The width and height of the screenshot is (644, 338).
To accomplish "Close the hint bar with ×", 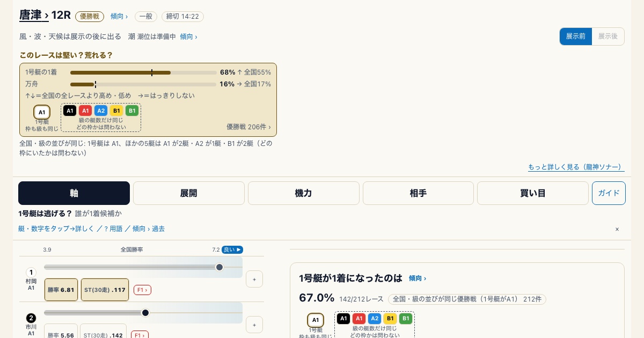I will pyautogui.click(x=617, y=229).
